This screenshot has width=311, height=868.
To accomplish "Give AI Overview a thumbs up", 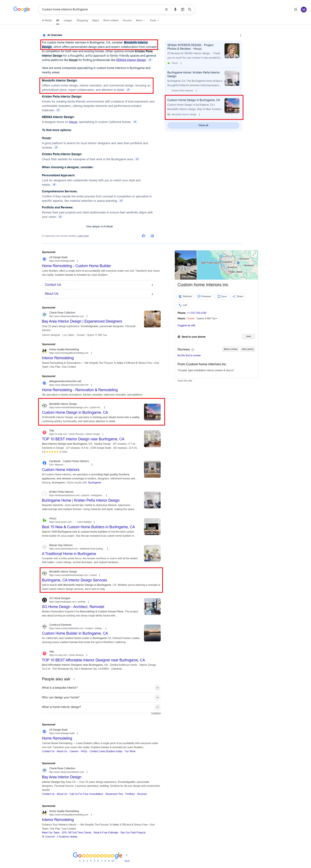I will 144,236.
